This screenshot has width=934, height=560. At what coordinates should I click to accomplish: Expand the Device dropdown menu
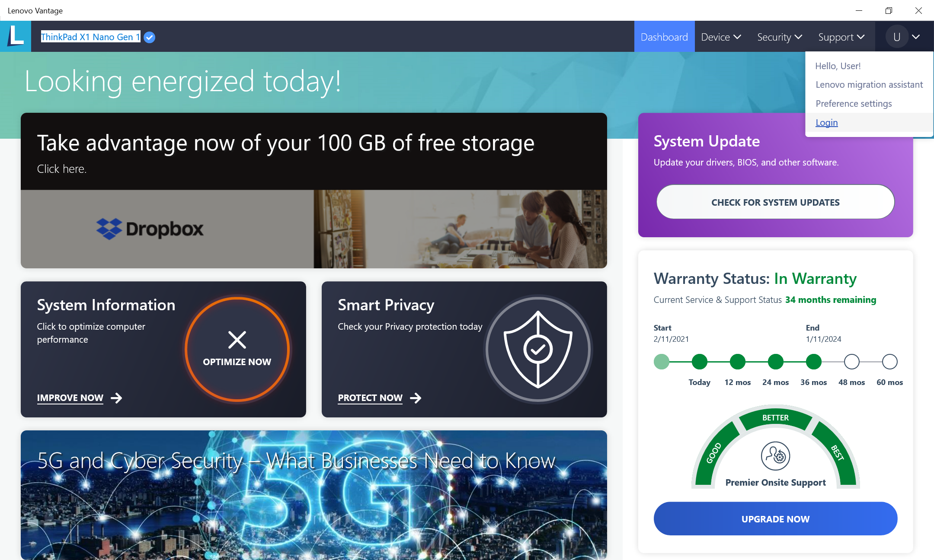[720, 37]
